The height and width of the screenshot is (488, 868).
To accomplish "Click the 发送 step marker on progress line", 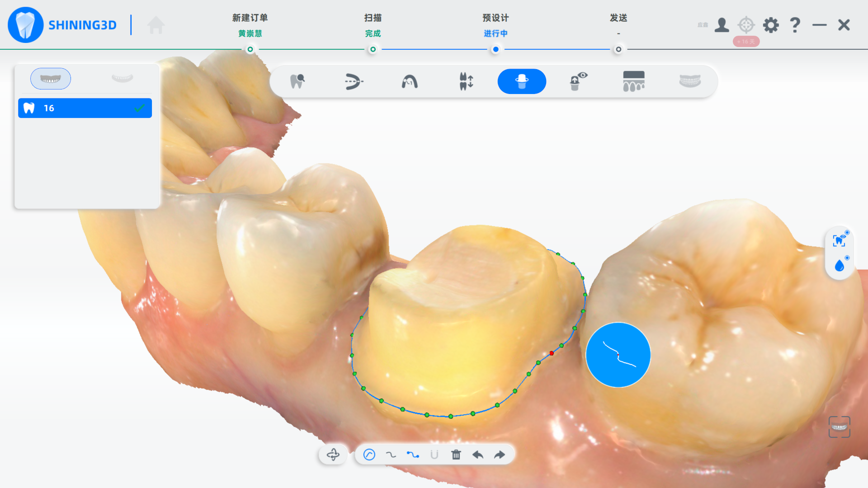I will pos(618,49).
